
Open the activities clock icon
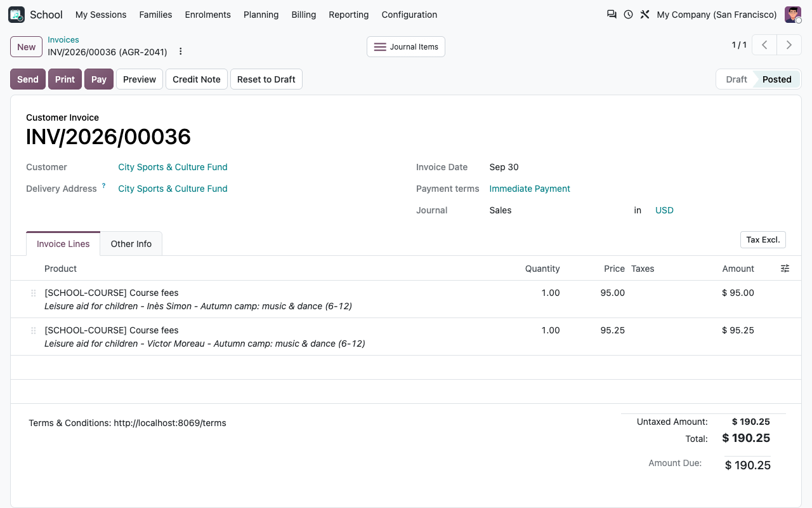pos(628,15)
